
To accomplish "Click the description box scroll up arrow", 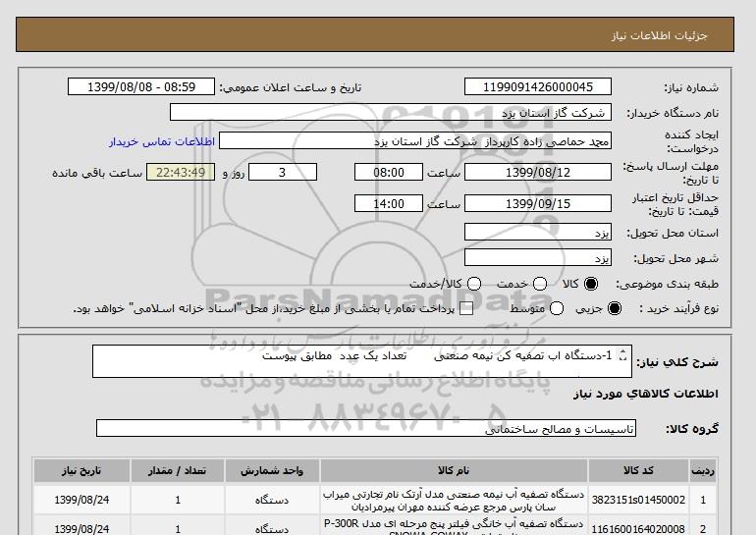I will (622, 351).
